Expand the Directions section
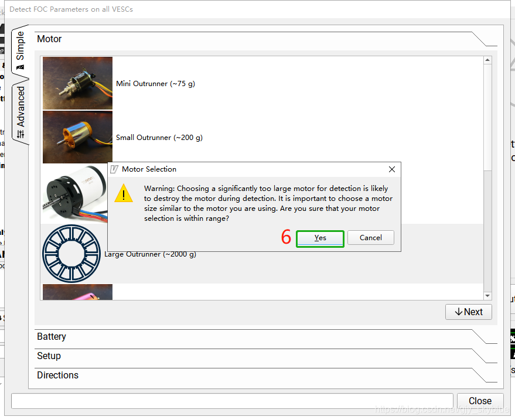 tap(265, 375)
